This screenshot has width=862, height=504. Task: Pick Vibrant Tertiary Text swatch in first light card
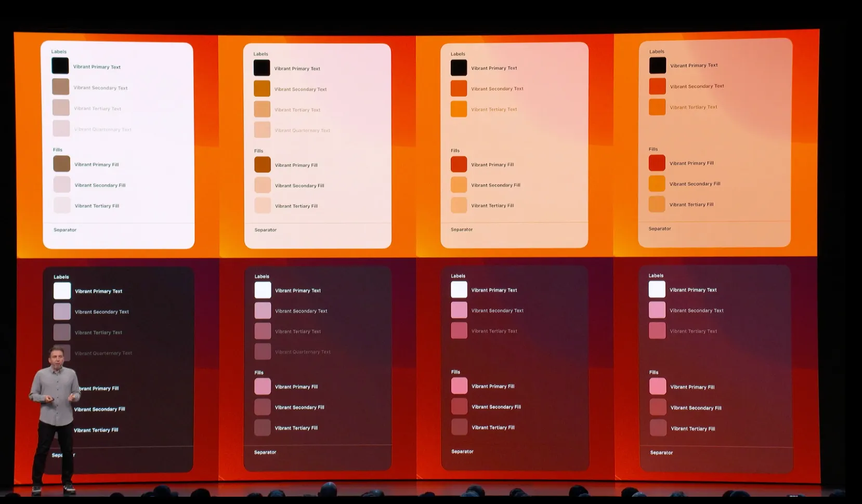click(61, 108)
